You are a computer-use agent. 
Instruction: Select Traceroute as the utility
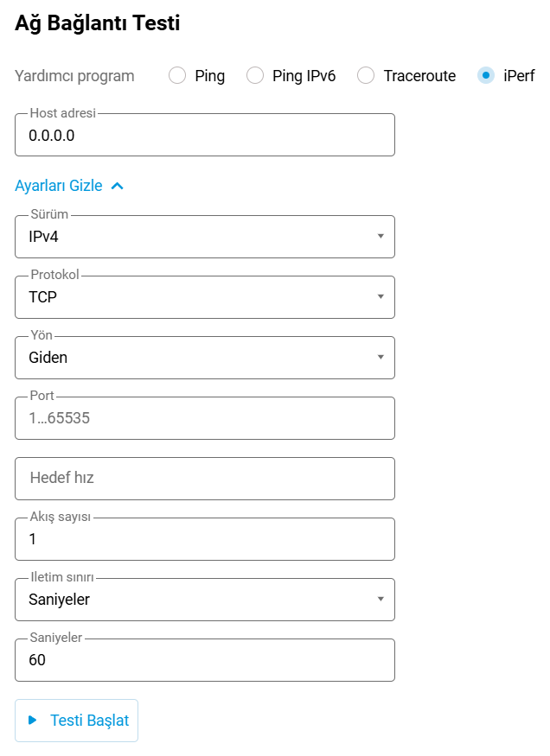[367, 76]
